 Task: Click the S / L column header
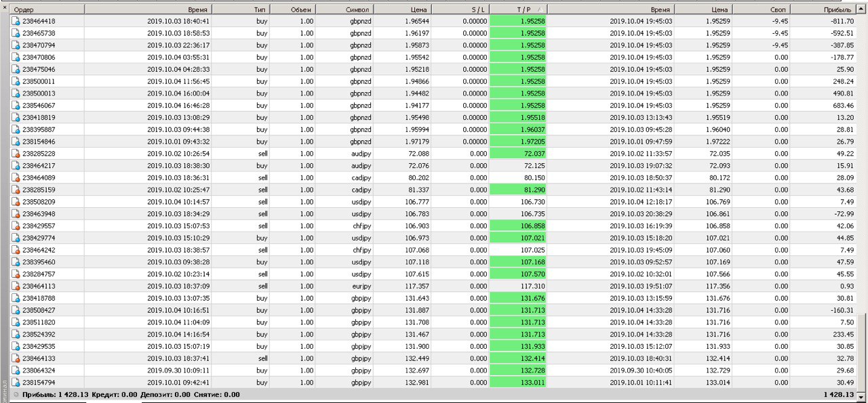click(x=460, y=9)
